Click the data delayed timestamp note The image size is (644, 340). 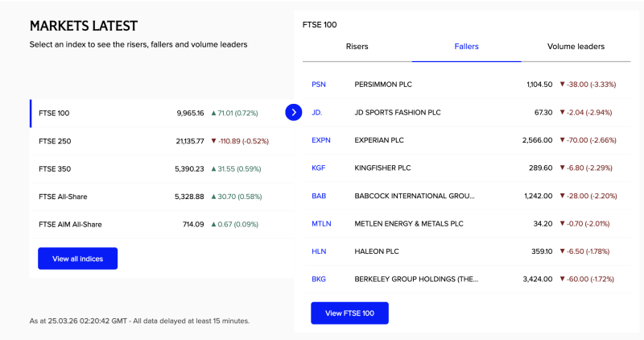click(x=139, y=321)
